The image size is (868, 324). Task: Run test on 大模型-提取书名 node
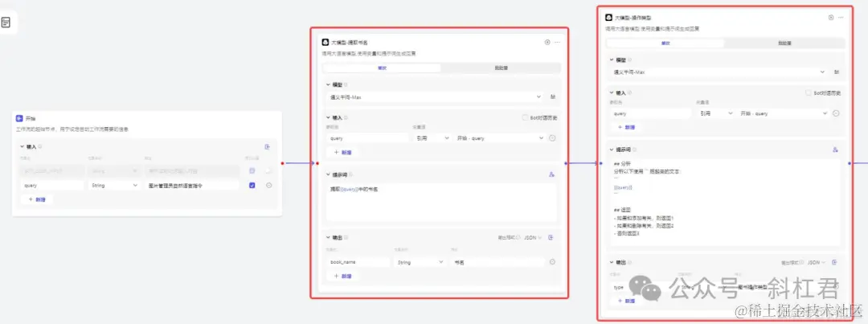point(547,42)
